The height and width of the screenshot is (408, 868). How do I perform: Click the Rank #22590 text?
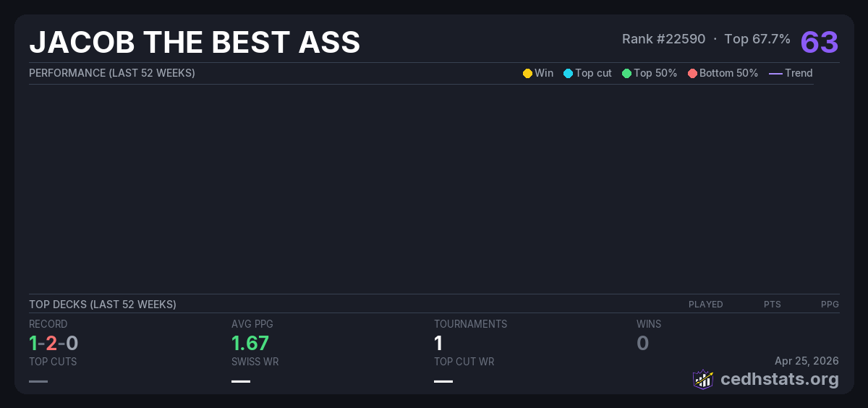[663, 39]
